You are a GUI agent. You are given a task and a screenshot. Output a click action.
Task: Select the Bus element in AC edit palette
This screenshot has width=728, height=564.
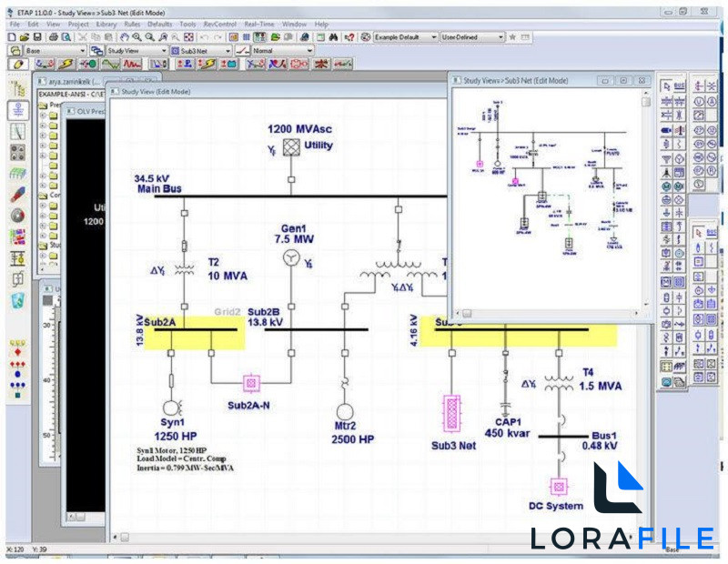(x=679, y=86)
